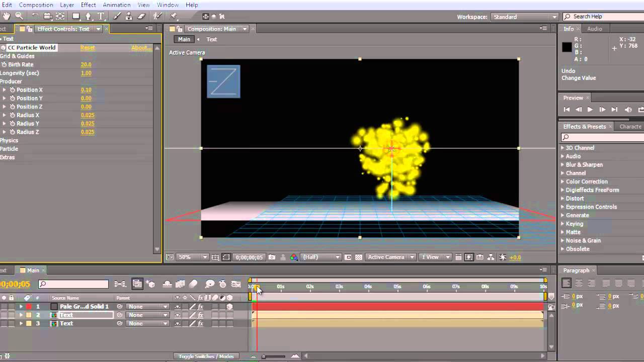This screenshot has height=362, width=644.
Task: Click the Toggle Switches / Modes button
Action: point(206,356)
